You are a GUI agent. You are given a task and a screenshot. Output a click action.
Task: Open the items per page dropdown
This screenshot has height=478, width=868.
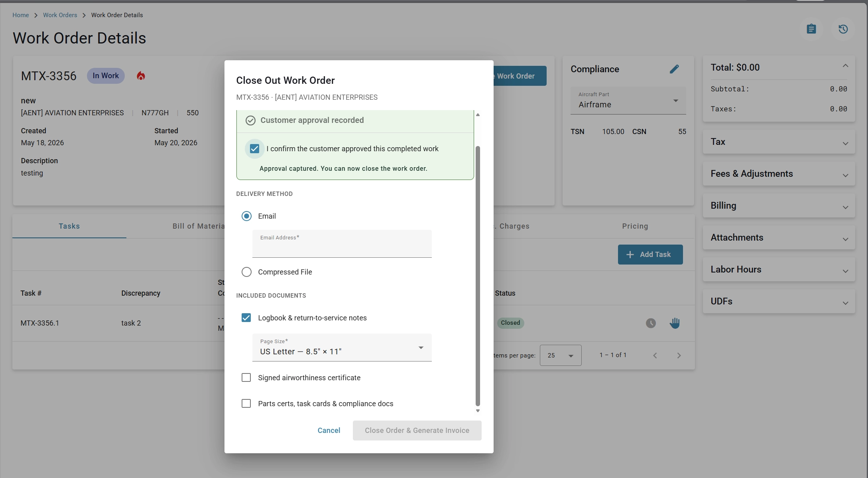560,356
